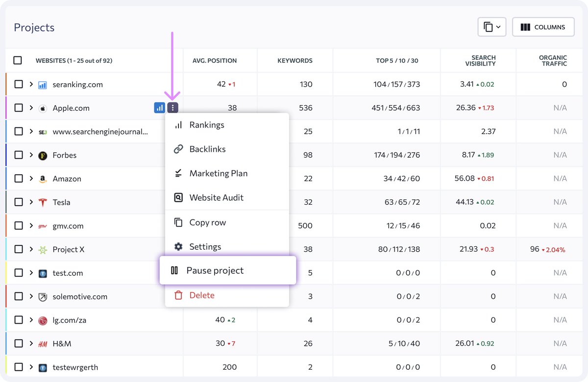Click the COLUMNS button
588x382 pixels.
(543, 27)
